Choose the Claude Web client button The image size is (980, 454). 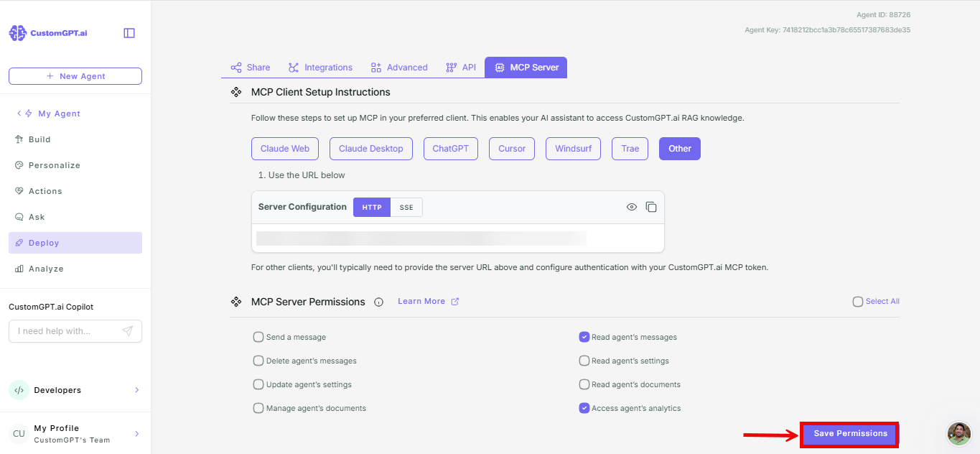pos(285,149)
